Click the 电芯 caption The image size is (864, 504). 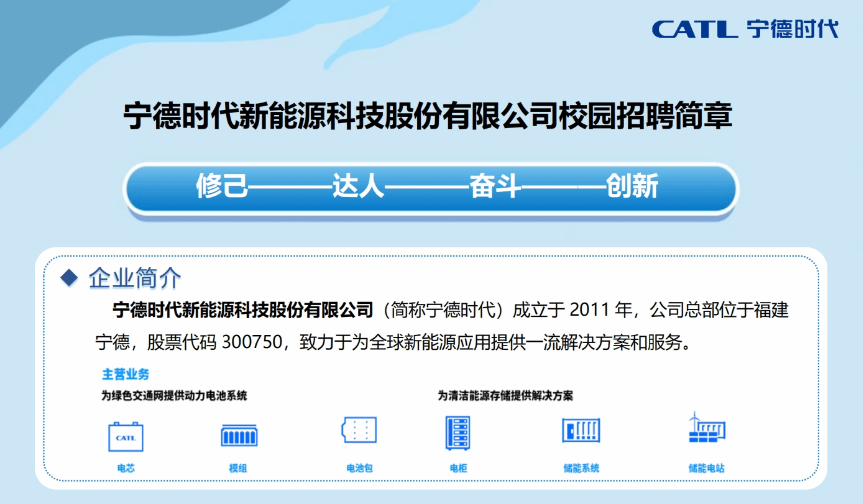click(x=126, y=468)
